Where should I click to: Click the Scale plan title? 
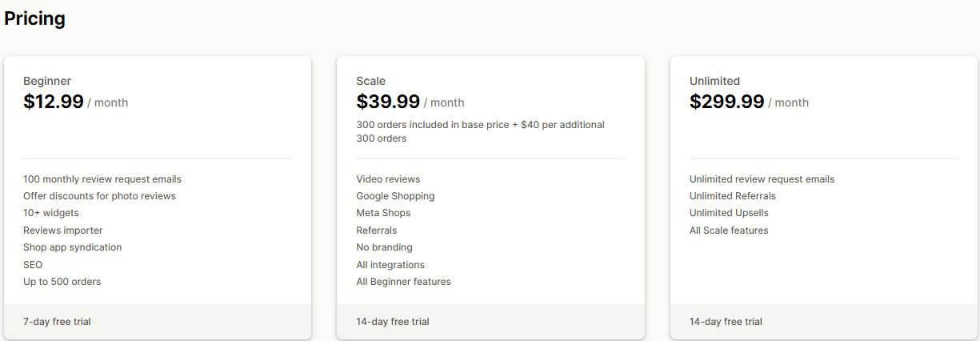coord(370,81)
